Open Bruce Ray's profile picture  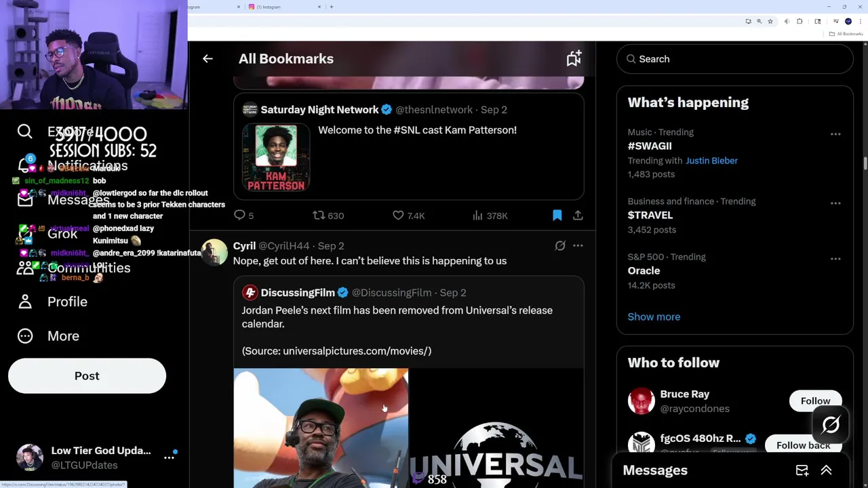click(641, 401)
